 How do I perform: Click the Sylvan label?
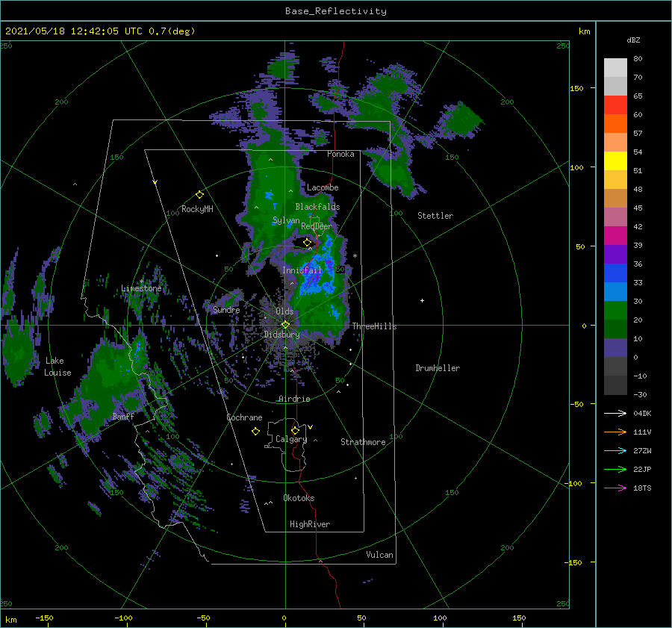point(286,220)
